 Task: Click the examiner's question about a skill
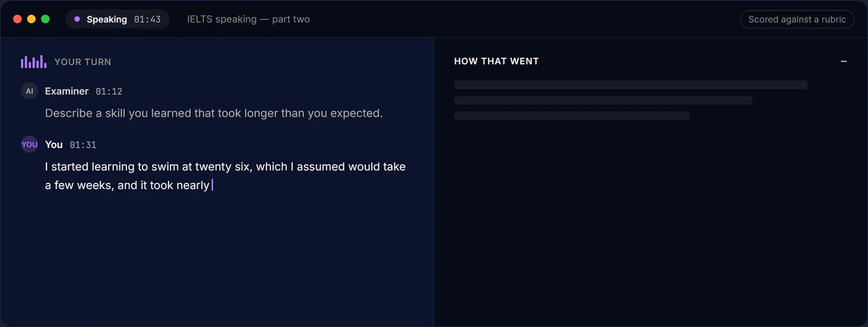[214, 113]
